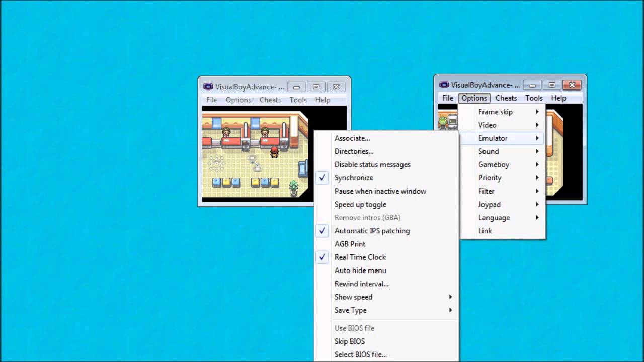
Task: Enable the Speed up toggle option
Action: pos(386,204)
